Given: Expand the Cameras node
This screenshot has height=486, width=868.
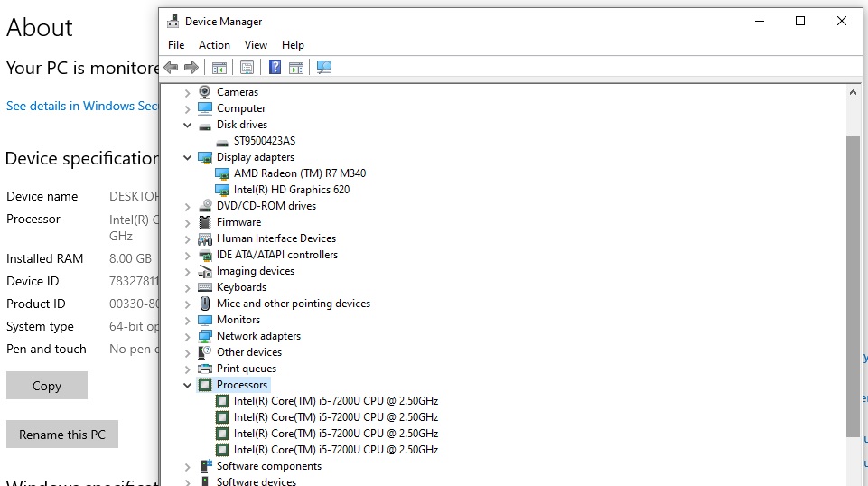Looking at the screenshot, I should pyautogui.click(x=187, y=92).
